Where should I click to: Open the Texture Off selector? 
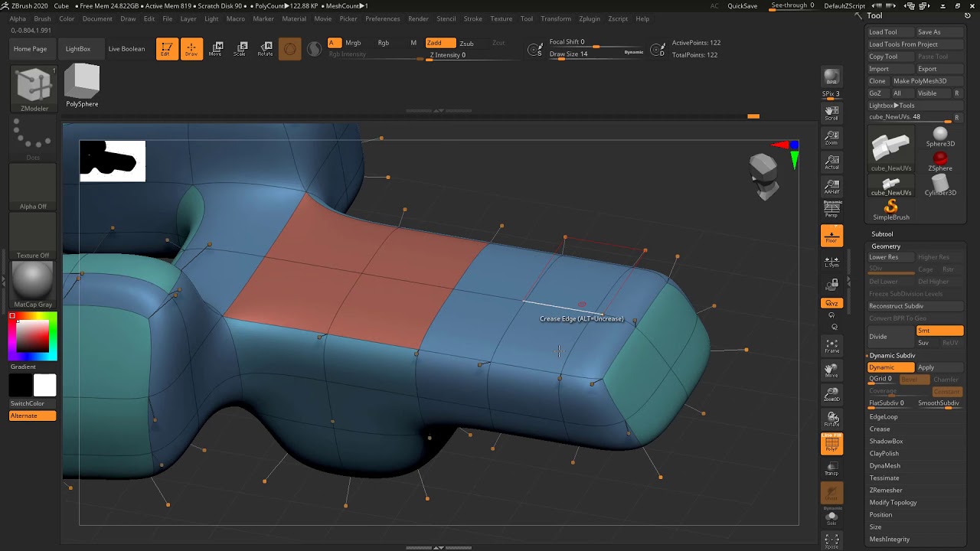33,237
